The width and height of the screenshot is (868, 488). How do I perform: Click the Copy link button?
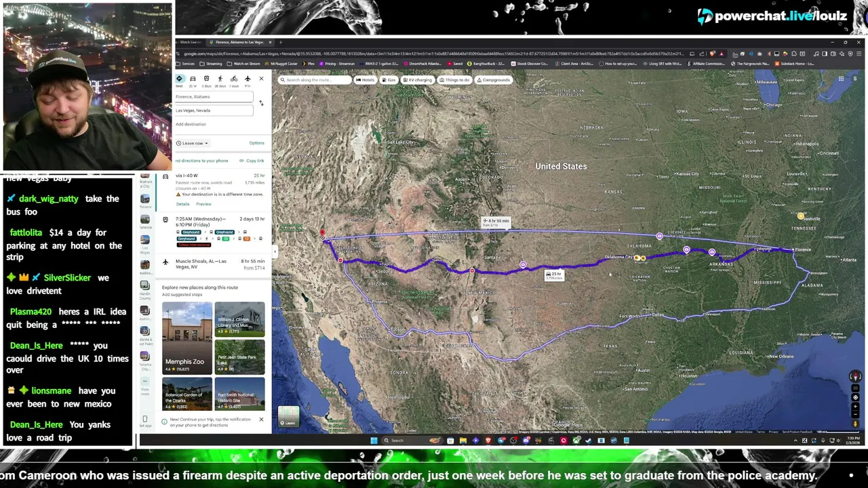click(x=252, y=161)
